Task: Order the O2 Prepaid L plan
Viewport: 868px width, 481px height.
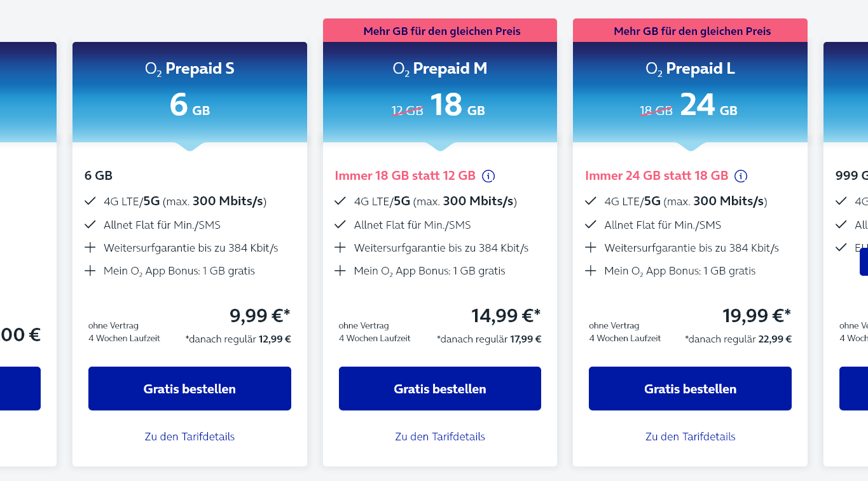Action: click(690, 388)
